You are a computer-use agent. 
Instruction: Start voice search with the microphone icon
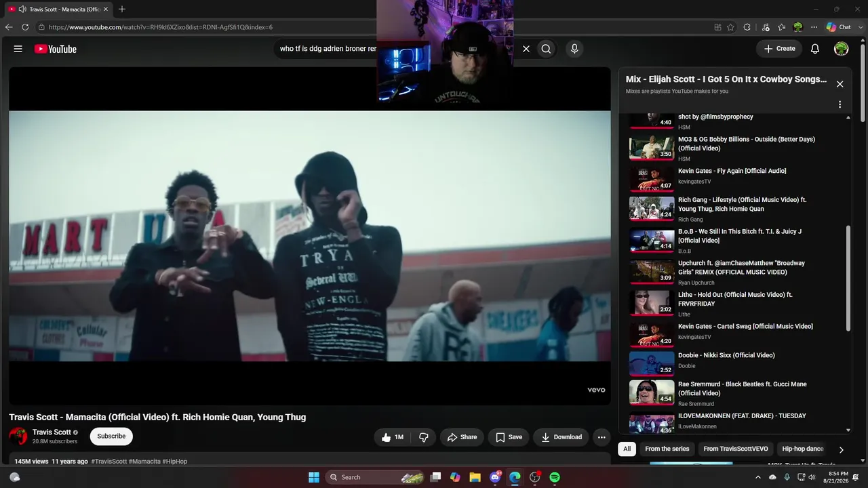[574, 49]
